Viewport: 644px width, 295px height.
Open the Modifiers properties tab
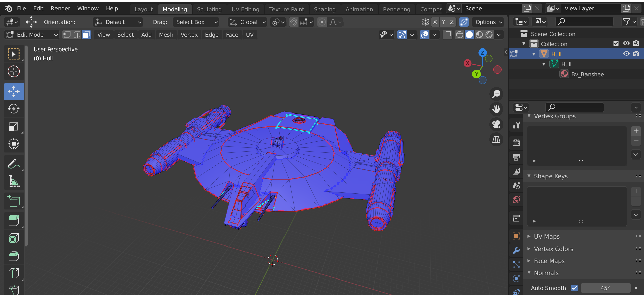tap(516, 250)
